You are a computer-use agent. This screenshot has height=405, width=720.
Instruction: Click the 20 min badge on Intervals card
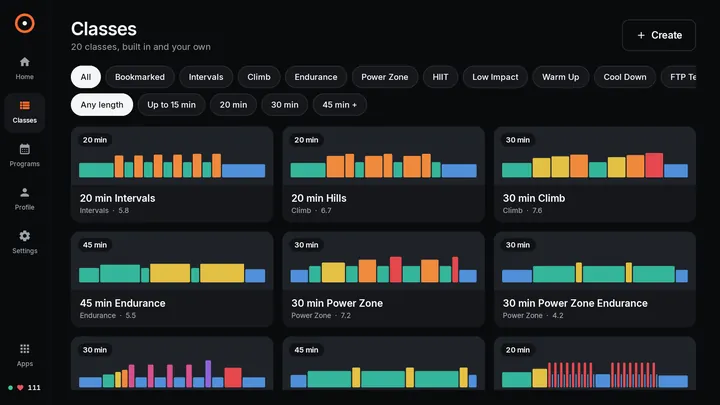[x=95, y=140]
